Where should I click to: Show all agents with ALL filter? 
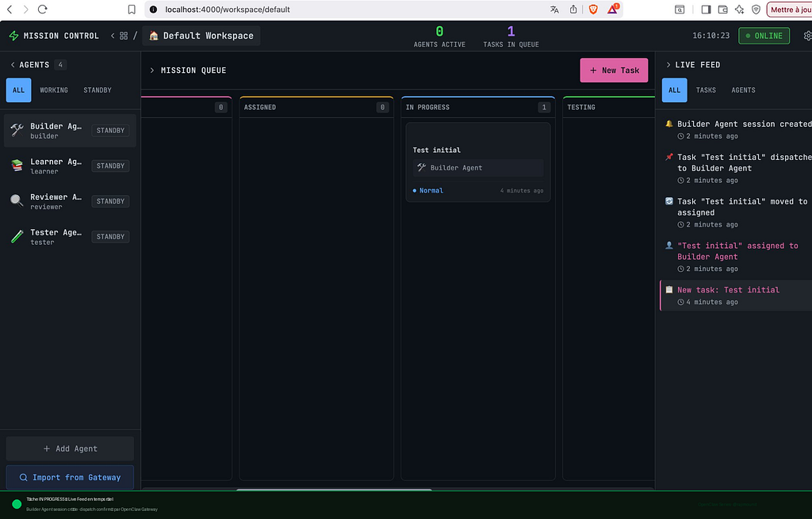tap(19, 90)
